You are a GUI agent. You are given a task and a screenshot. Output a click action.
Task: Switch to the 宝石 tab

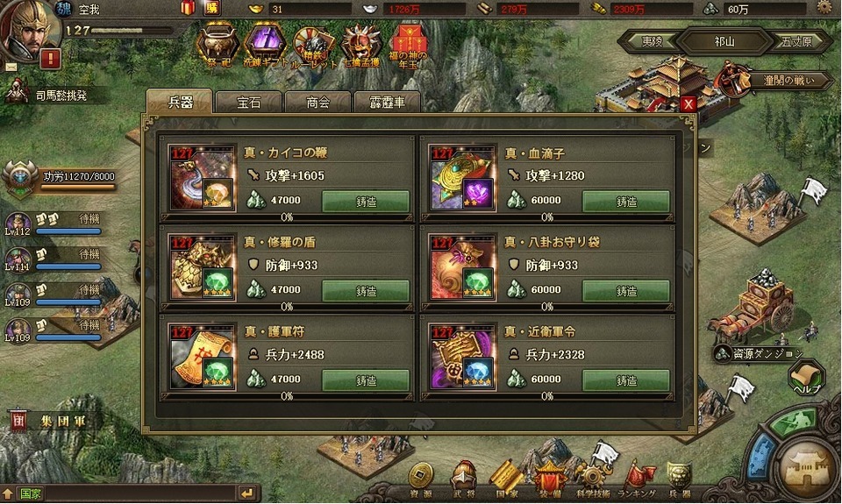[x=248, y=103]
